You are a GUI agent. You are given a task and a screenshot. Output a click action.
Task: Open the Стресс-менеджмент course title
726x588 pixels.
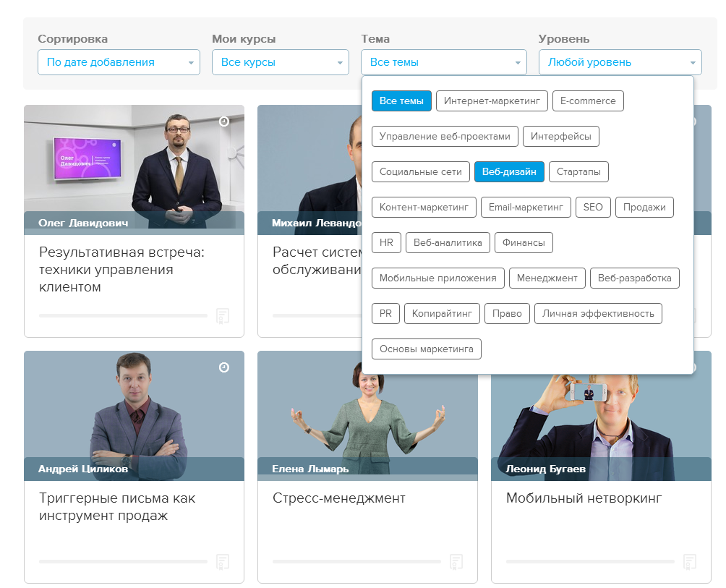tap(338, 498)
